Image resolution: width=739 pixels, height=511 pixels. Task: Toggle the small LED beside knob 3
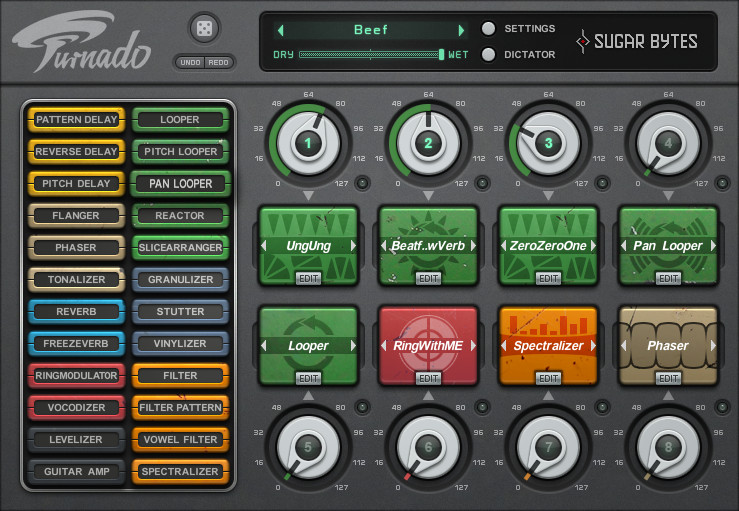(x=602, y=183)
